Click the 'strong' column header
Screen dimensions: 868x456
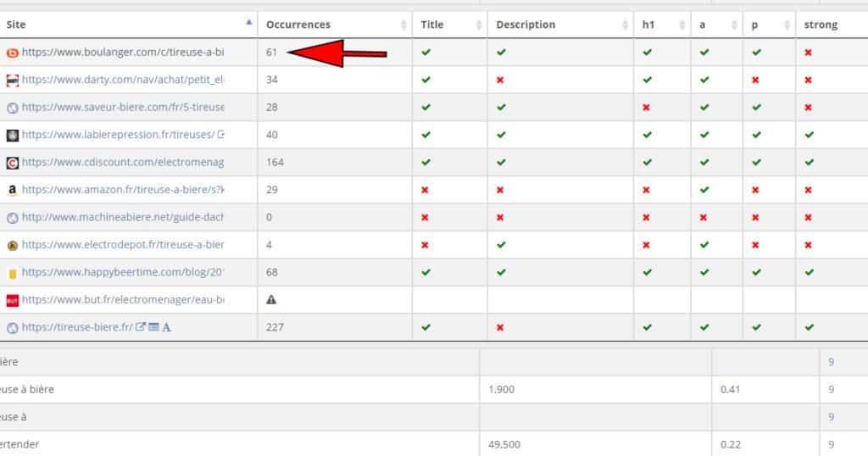point(821,25)
